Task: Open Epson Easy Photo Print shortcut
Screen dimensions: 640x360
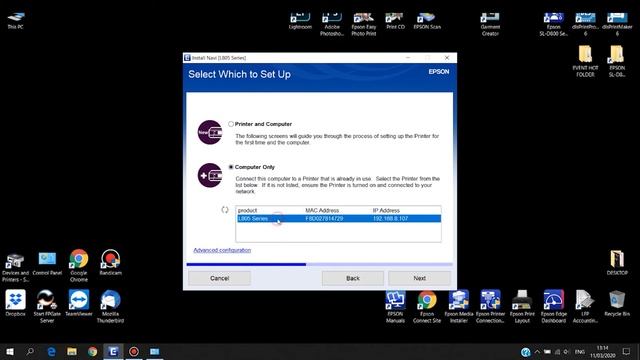Action: click(364, 24)
